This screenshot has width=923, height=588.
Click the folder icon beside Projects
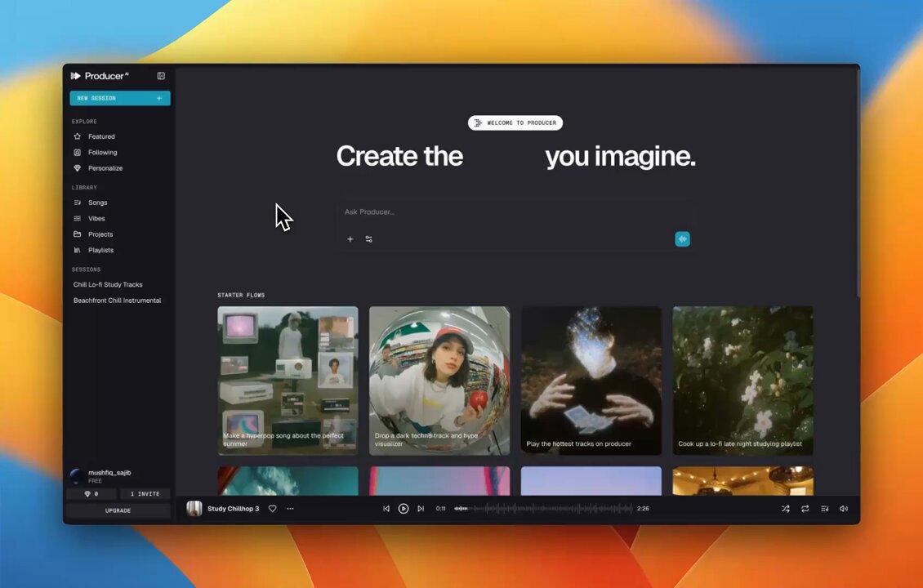click(x=77, y=234)
